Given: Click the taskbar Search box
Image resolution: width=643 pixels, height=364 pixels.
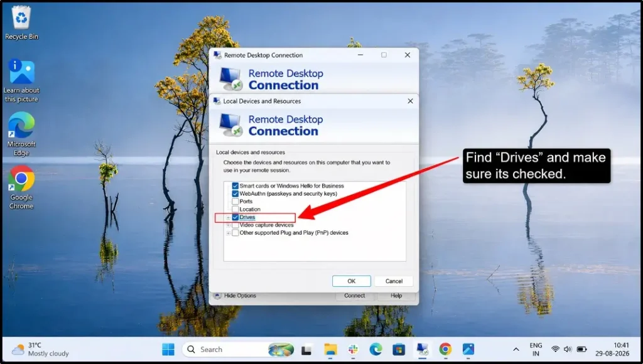Looking at the screenshot, I should [x=239, y=350].
